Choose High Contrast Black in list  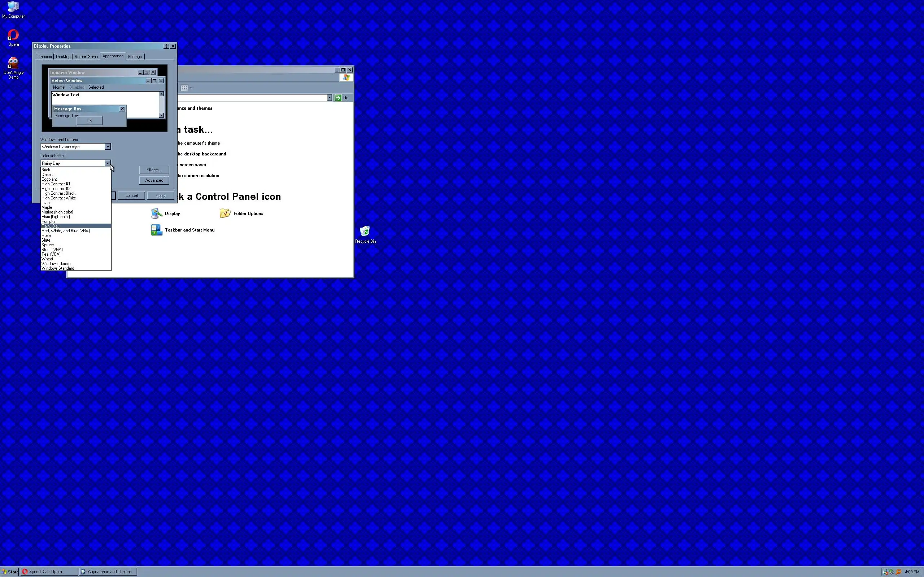tap(58, 194)
